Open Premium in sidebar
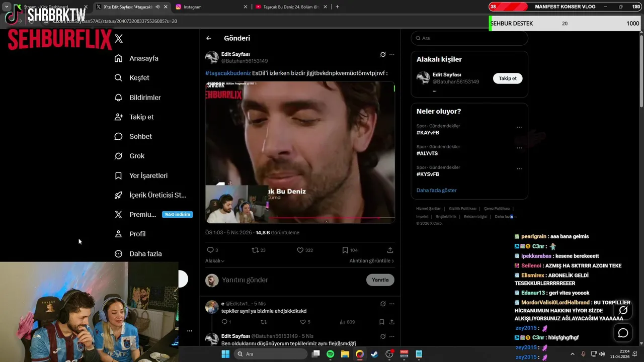This screenshot has width=644, height=362. [x=153, y=215]
